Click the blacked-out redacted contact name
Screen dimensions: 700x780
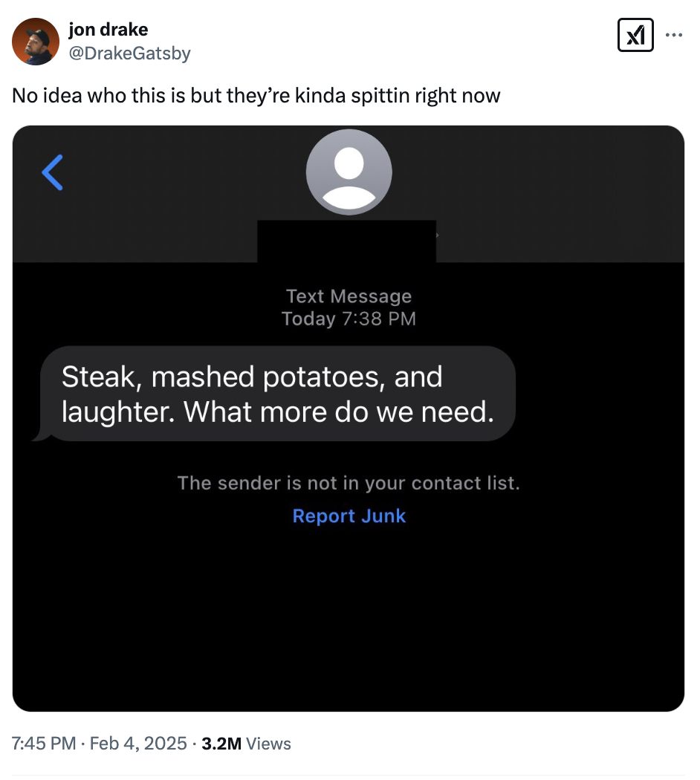(x=346, y=241)
